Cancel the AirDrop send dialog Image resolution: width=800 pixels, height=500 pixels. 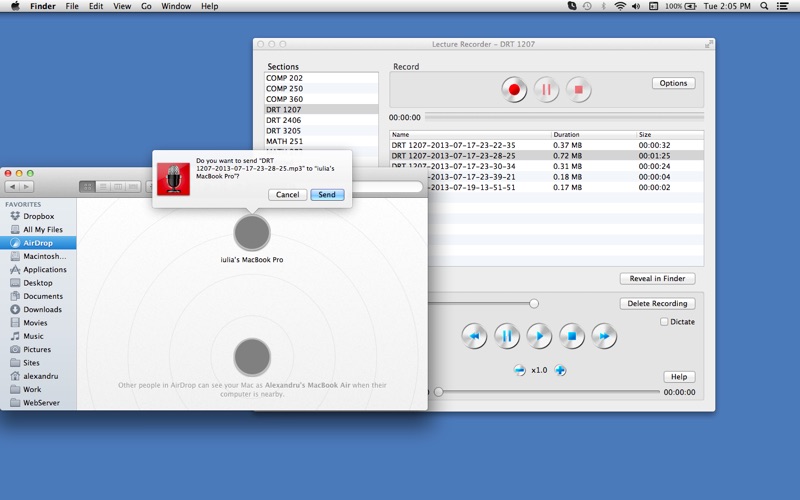tap(288, 195)
